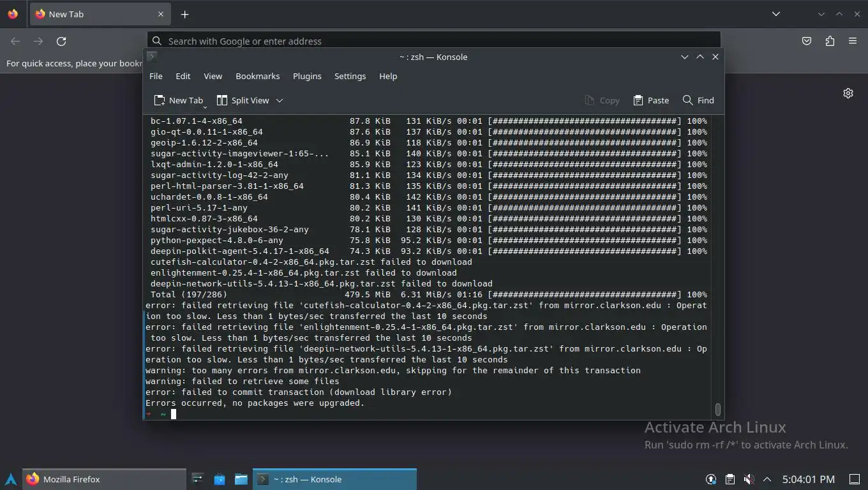Open the Firefox list all tabs chevron
Image resolution: width=868 pixels, height=490 pixels.
[x=776, y=14]
